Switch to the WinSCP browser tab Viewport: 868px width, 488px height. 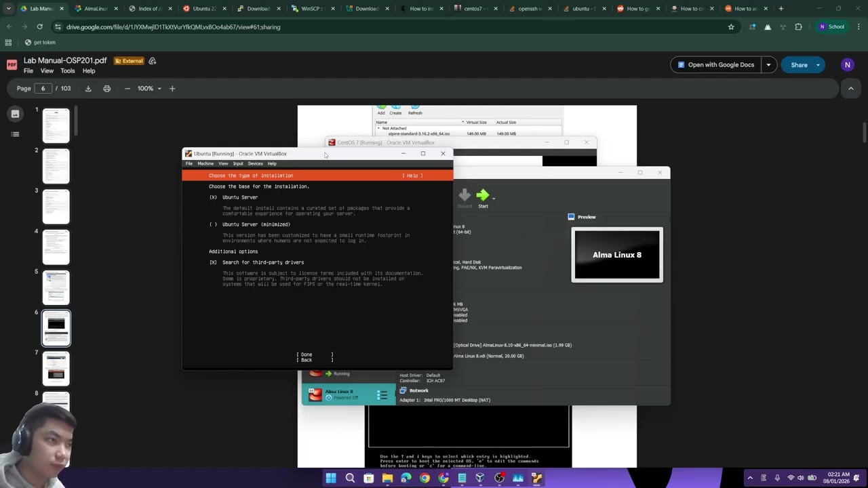click(313, 9)
